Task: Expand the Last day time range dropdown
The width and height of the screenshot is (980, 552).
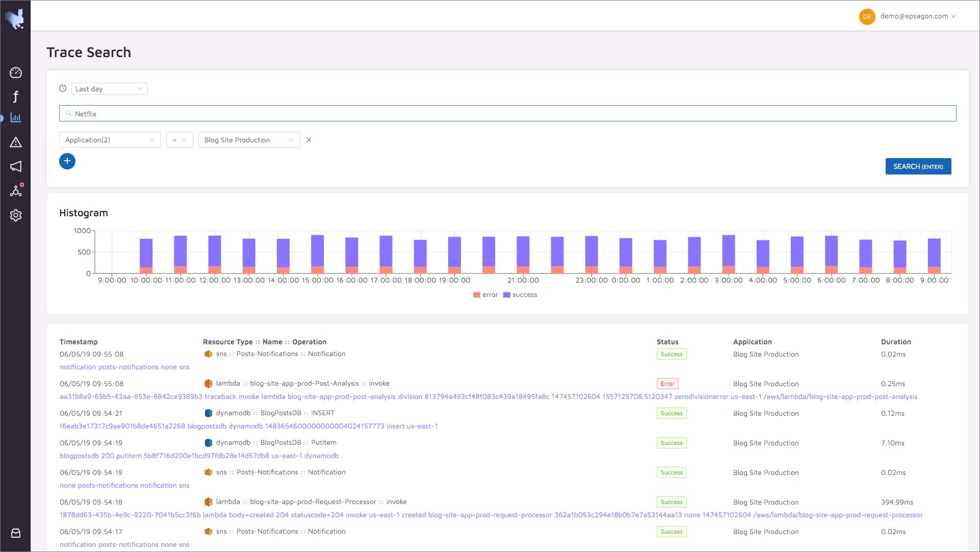Action: [109, 89]
